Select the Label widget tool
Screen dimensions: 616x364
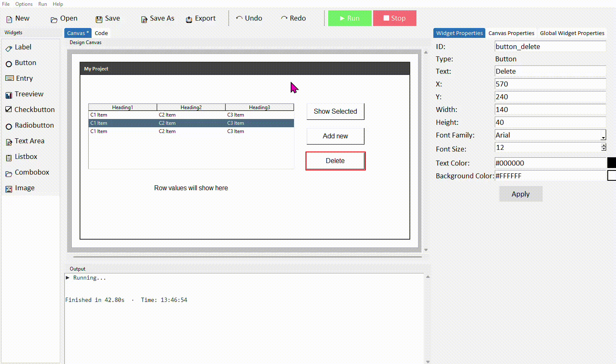coord(24,47)
